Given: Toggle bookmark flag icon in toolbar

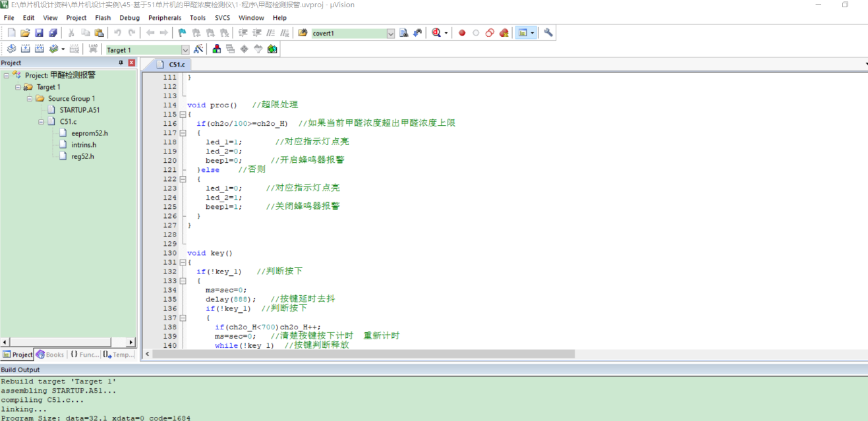Looking at the screenshot, I should click(182, 33).
